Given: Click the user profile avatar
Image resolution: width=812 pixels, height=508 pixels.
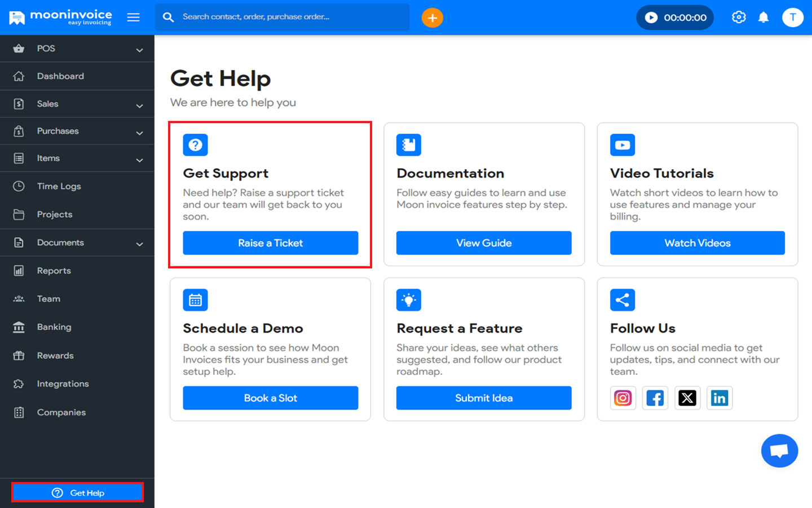Looking at the screenshot, I should pyautogui.click(x=792, y=17).
